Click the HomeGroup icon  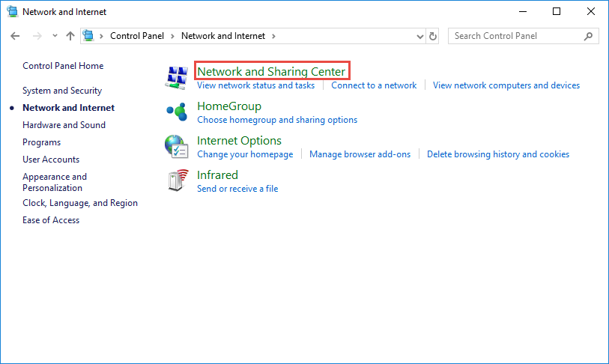177,112
